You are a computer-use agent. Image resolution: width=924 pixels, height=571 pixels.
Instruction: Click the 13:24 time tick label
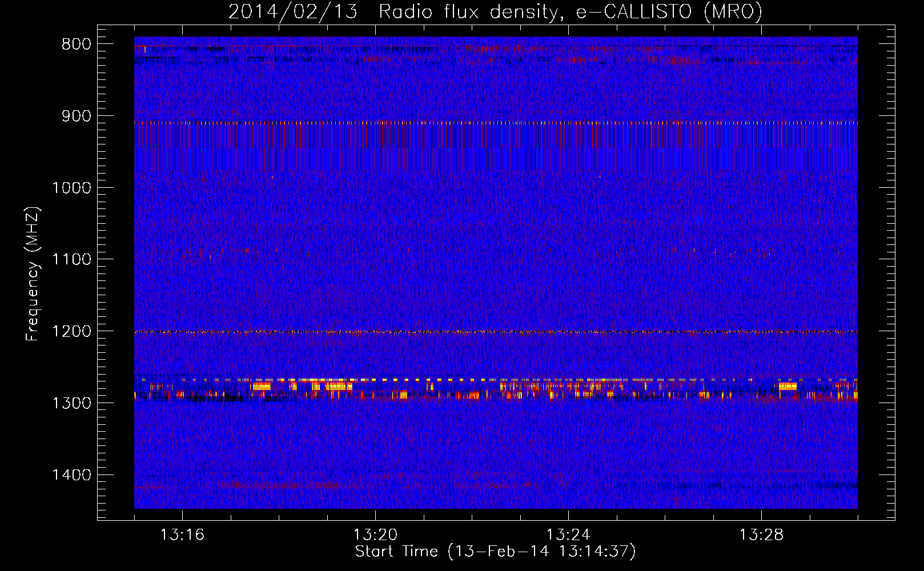pyautogui.click(x=568, y=535)
